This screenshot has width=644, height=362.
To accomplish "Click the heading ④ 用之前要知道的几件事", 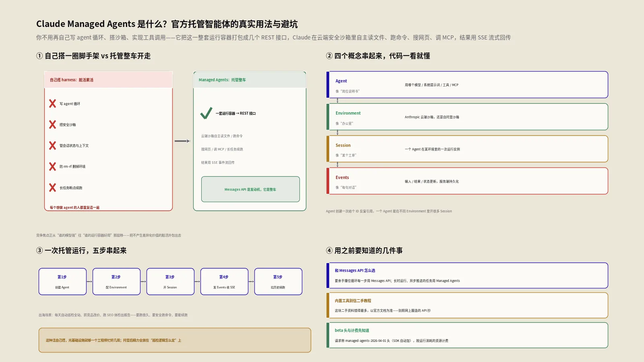I will tap(364, 251).
